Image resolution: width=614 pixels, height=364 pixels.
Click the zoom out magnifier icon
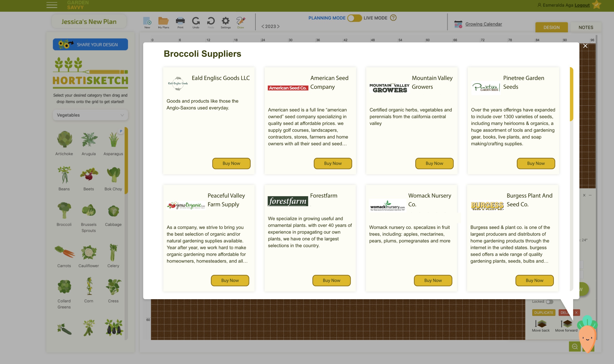tap(575, 346)
